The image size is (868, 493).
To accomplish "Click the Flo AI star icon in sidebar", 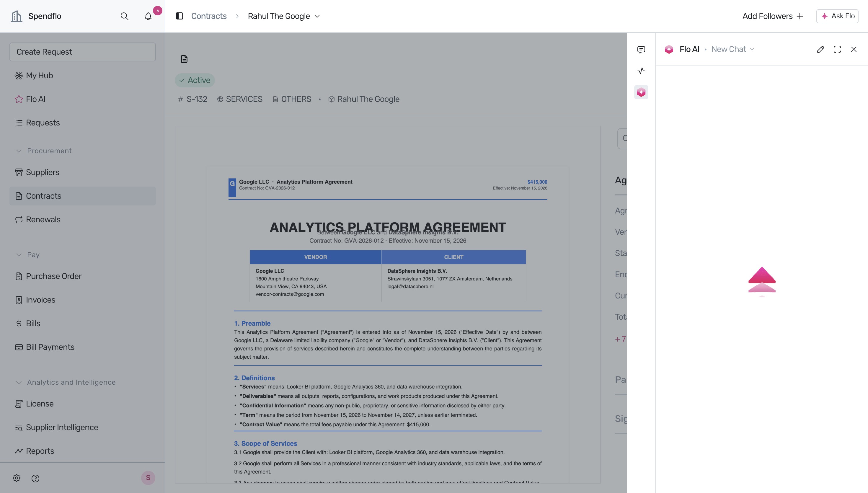I will point(19,99).
